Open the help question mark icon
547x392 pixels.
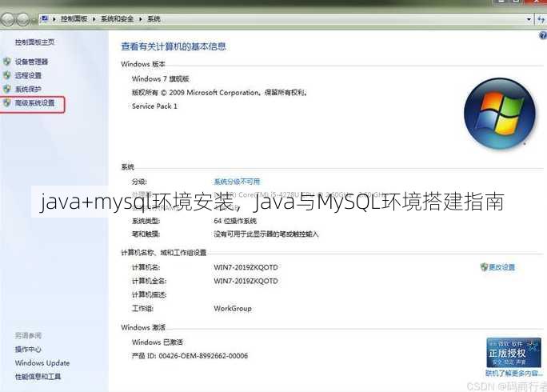(x=543, y=35)
